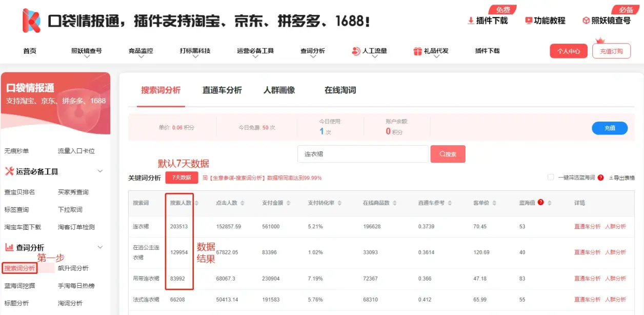
Task: Switch to the 在线淘词 tab
Action: [340, 90]
